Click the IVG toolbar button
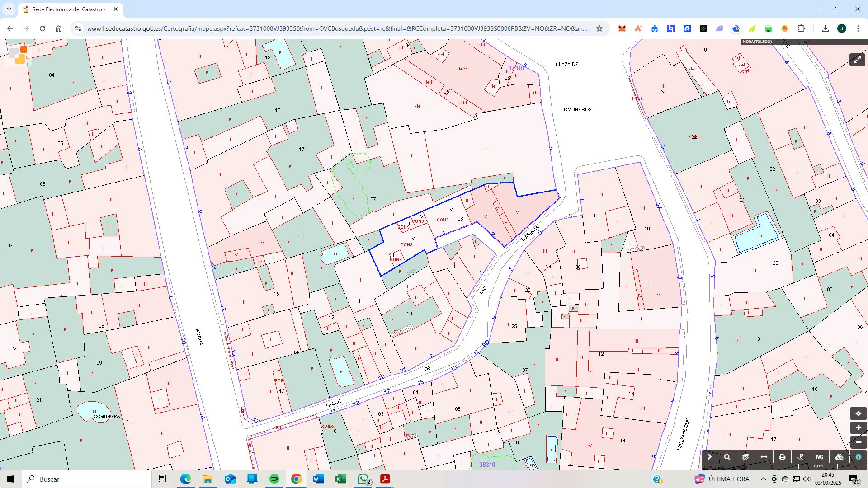This screenshot has width=868, height=488. click(x=819, y=457)
